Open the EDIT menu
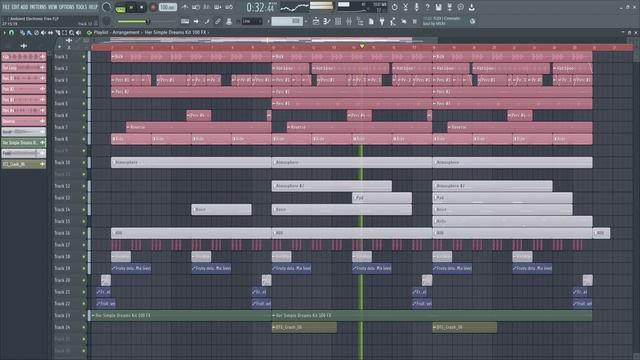This screenshot has height=360, width=640. [x=15, y=7]
